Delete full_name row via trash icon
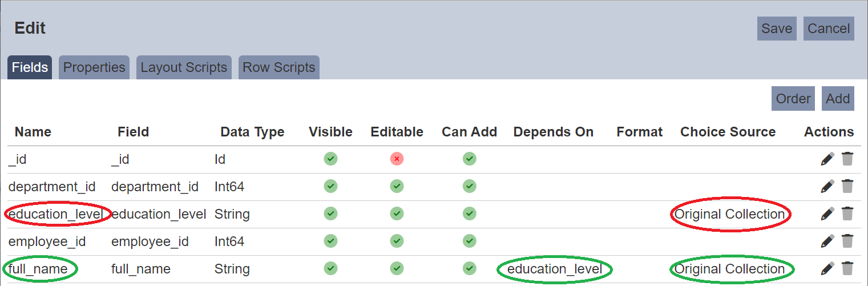Screen dimensions: 868x286 click(x=847, y=269)
